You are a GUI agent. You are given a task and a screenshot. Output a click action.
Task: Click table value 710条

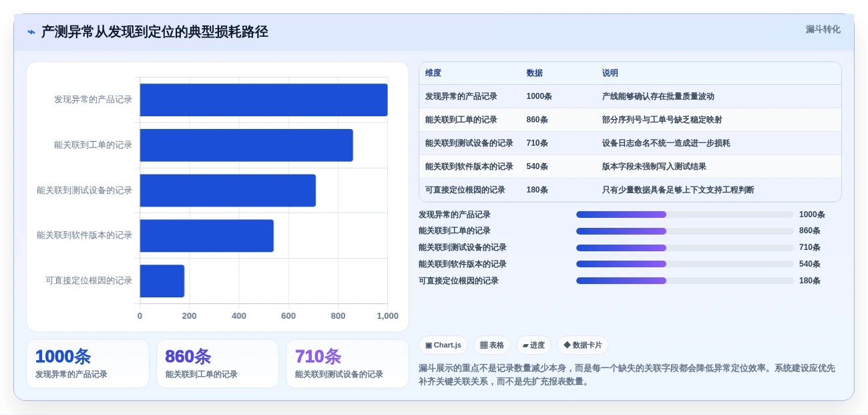[537, 143]
